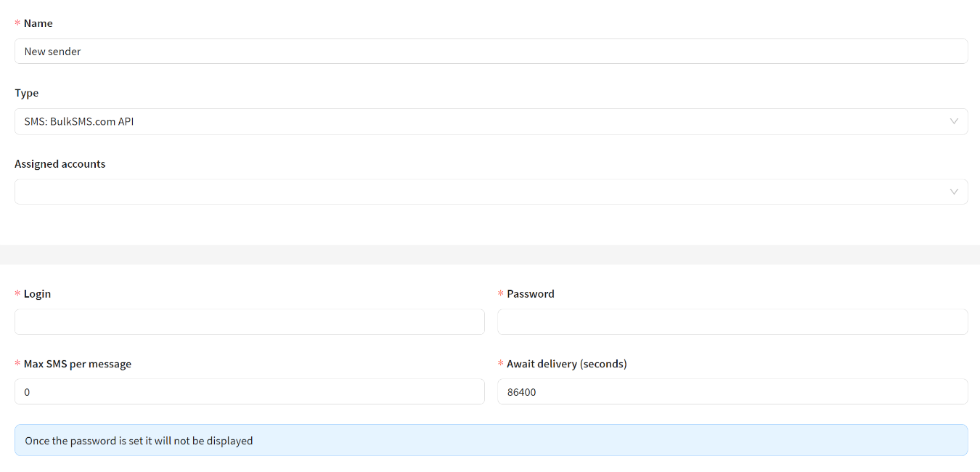Open the empty Assigned accounts select box
980x472 pixels.
[x=479, y=192]
